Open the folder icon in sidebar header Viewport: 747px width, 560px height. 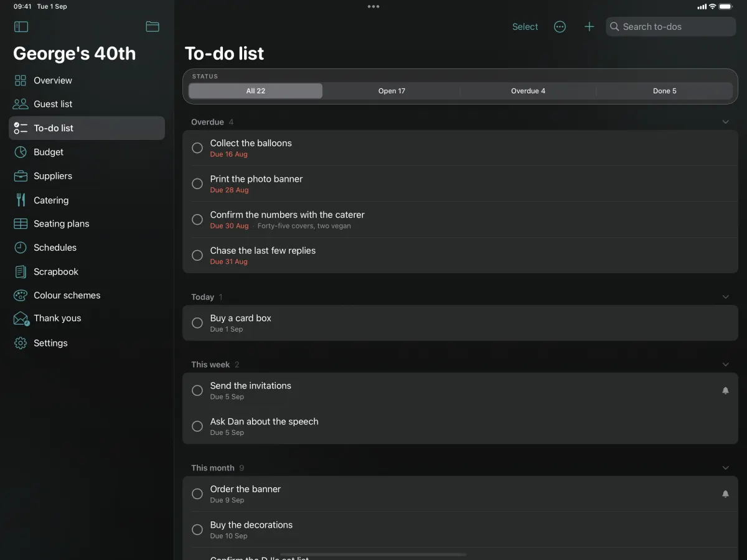[153, 27]
